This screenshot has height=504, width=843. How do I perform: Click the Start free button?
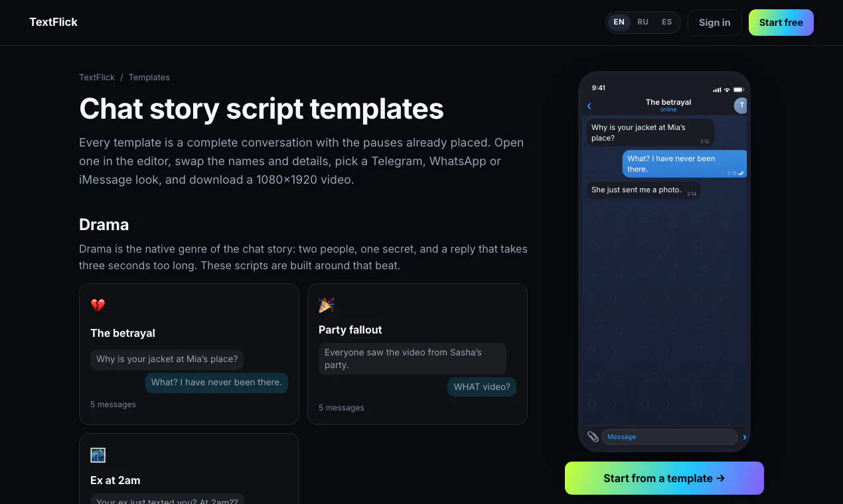tap(781, 23)
